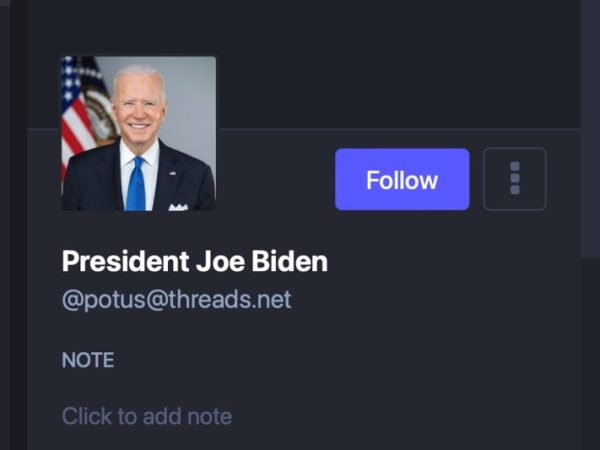Click the vertical ellipsis icon beside Follow

click(x=515, y=179)
